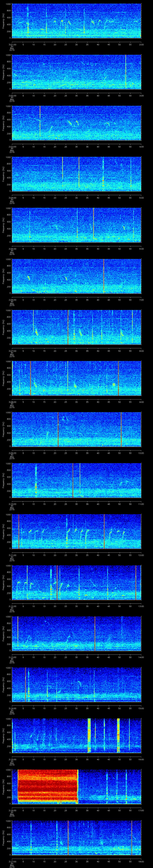Click the spectrogram panel starting at 3:09:00
This screenshot has height=868, width=153.
pyautogui.click(x=76, y=429)
